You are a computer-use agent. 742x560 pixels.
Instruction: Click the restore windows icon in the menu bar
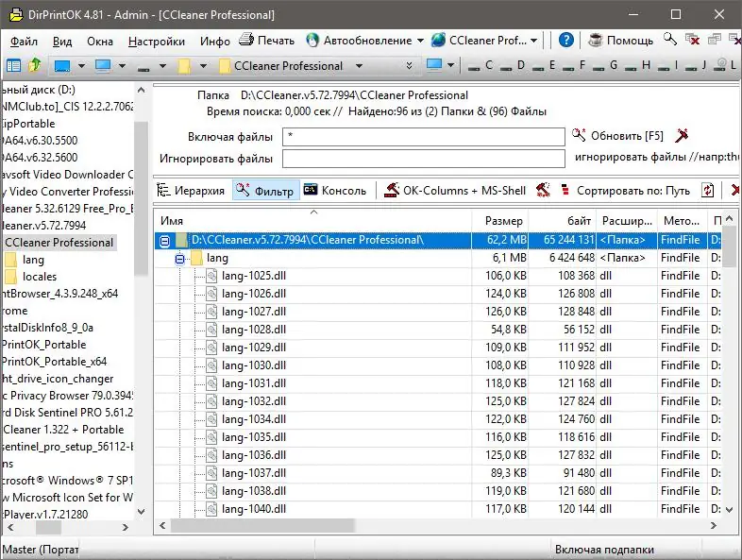point(714,40)
